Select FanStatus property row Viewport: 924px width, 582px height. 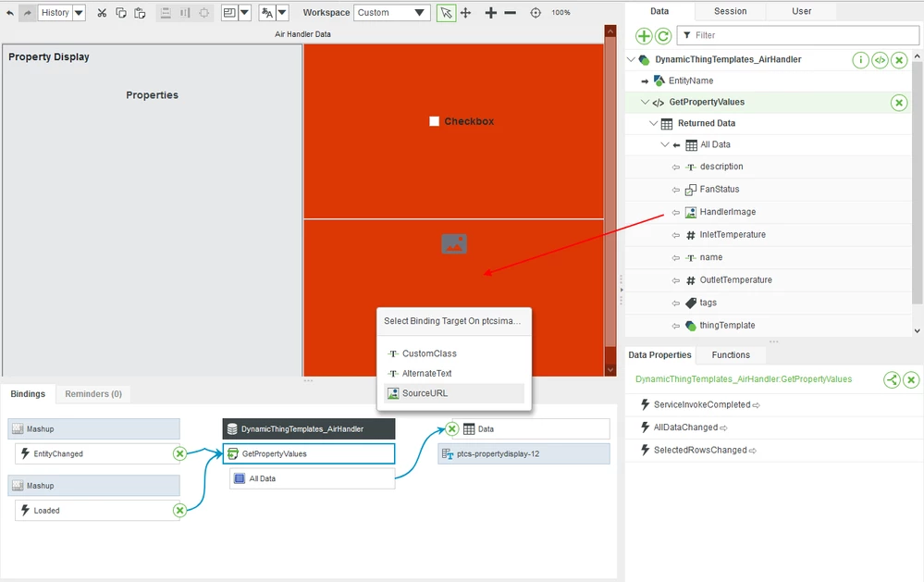point(769,190)
